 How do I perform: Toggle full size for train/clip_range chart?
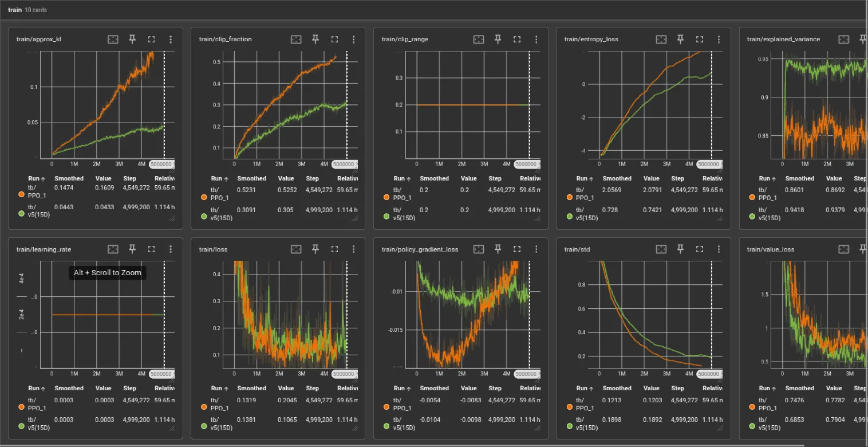point(518,39)
